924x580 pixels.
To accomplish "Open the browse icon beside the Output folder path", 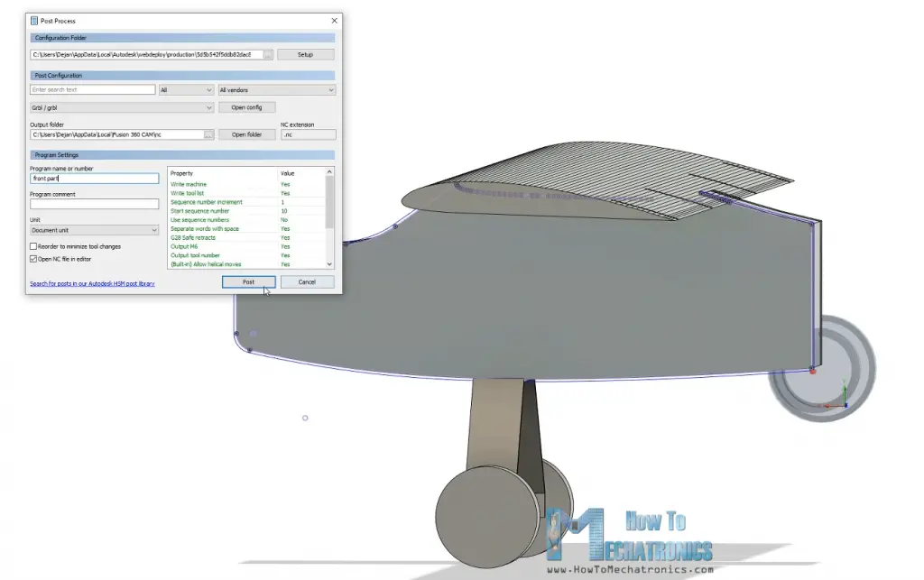I will click(x=208, y=133).
